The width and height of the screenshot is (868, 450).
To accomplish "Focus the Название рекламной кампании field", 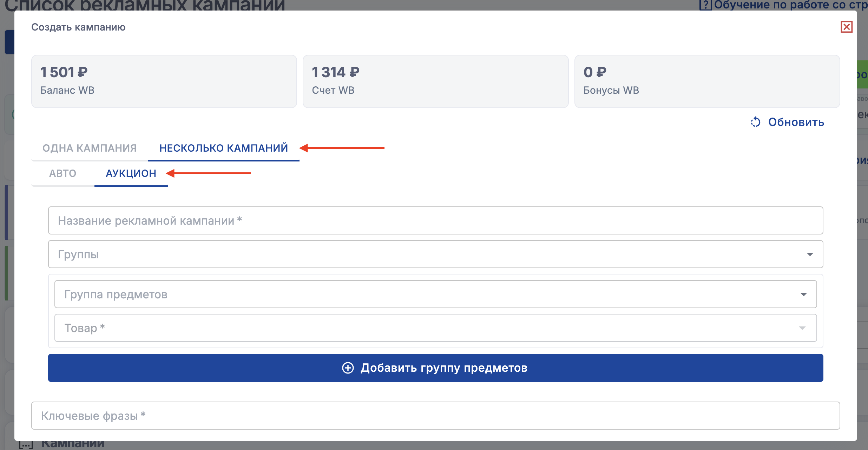I will 435,220.
